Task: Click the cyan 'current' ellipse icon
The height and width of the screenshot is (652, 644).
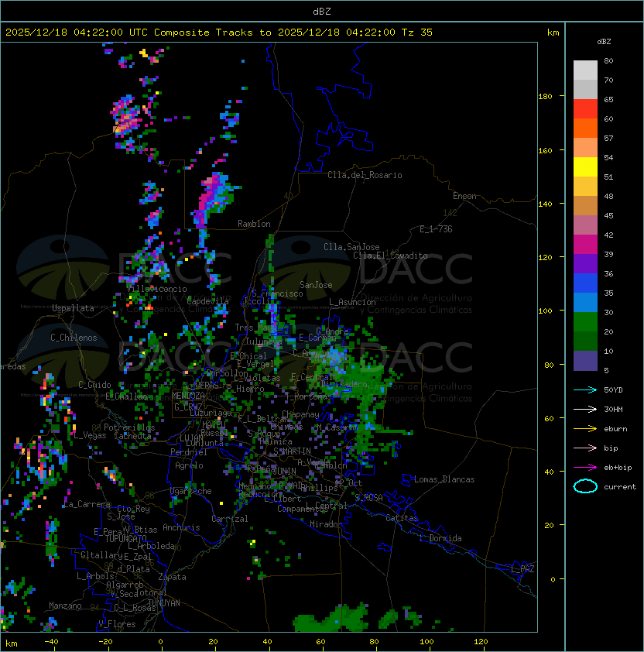Action: coord(585,486)
